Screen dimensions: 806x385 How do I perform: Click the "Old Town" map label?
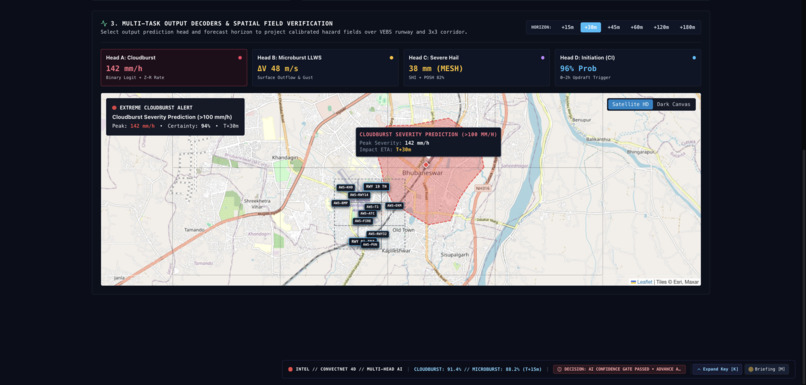pyautogui.click(x=403, y=230)
